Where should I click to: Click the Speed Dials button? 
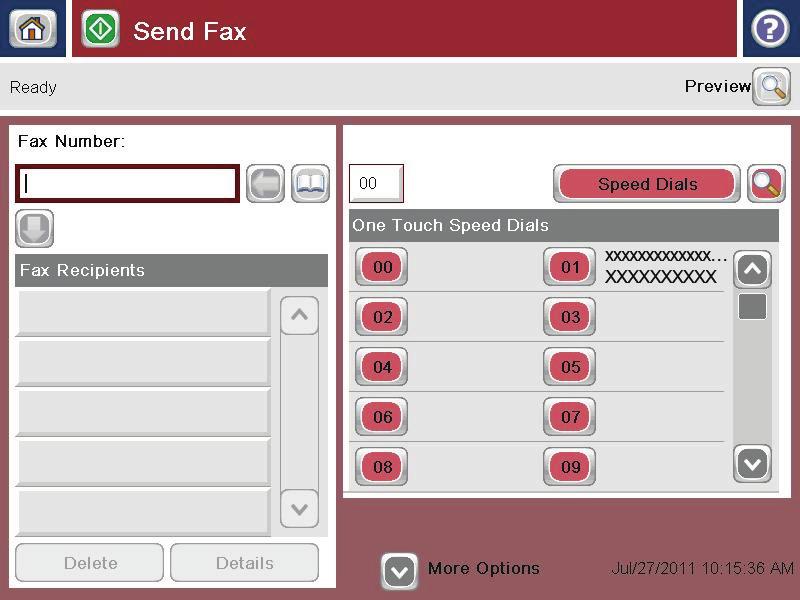coord(647,184)
